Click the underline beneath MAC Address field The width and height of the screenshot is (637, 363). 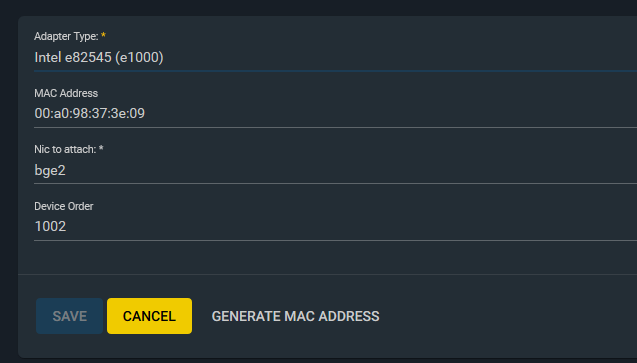pyautogui.click(x=335, y=127)
